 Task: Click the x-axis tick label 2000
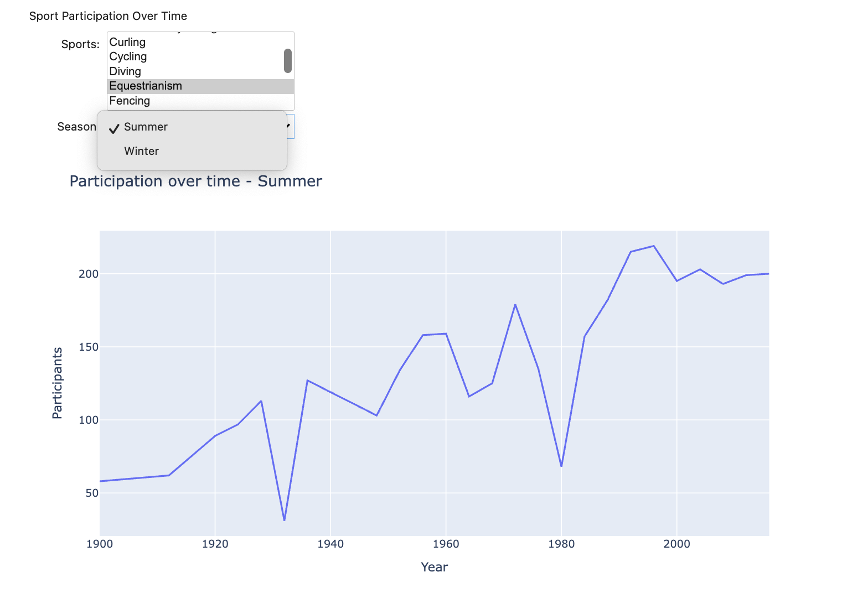(676, 544)
